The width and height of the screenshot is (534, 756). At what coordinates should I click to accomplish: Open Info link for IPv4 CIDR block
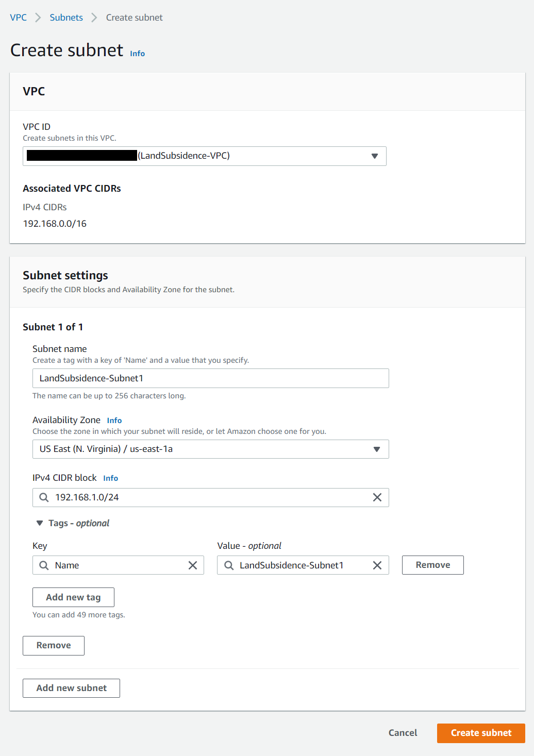(110, 478)
